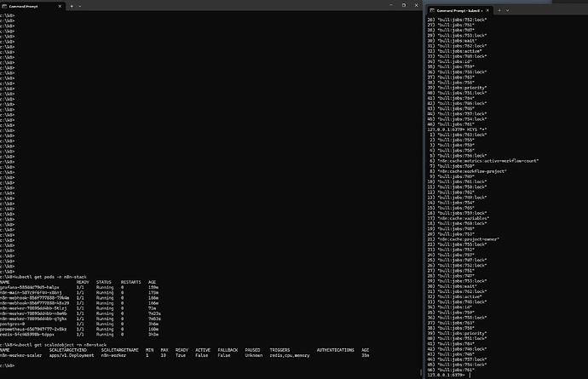Screen dimensions: 588x379
Task: Click the AUTHENTICATIONS column header
Action: click(335, 350)
